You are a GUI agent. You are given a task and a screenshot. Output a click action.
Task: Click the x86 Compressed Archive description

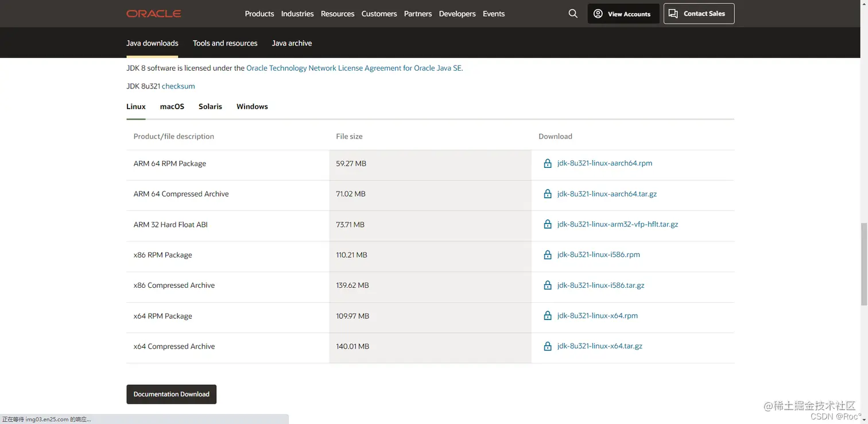click(x=174, y=286)
